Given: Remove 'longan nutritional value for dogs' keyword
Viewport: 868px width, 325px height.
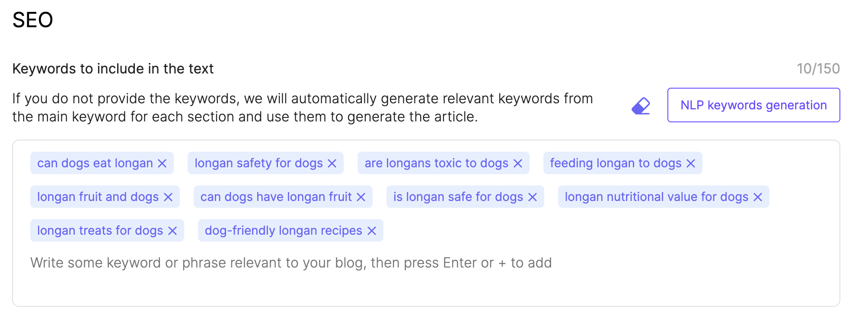Looking at the screenshot, I should tap(758, 197).
